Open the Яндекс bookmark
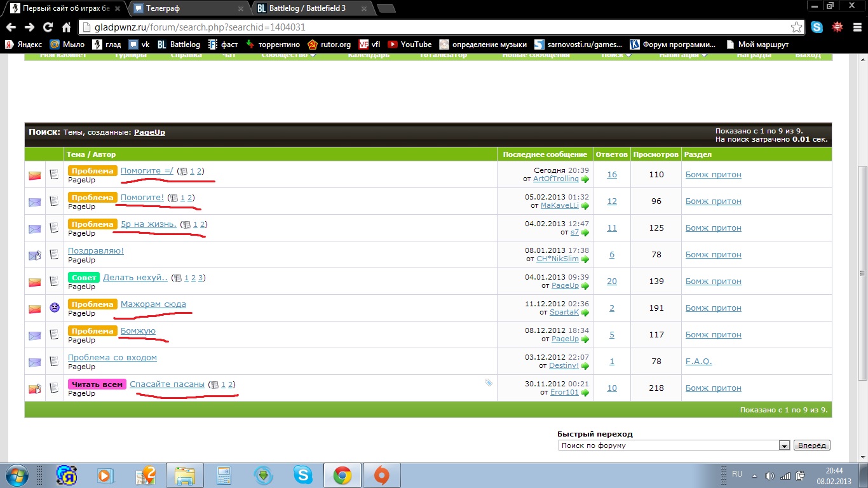The width and height of the screenshot is (868, 488). click(x=24, y=44)
